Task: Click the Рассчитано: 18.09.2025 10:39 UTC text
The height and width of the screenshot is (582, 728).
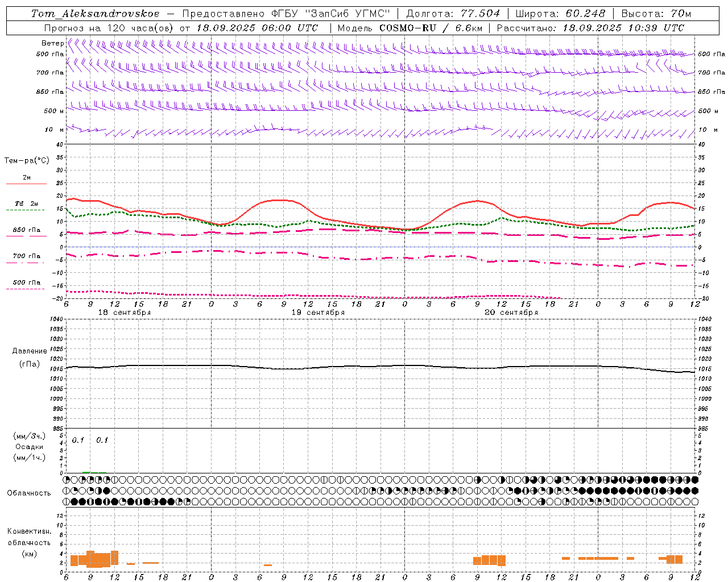Action: point(590,28)
